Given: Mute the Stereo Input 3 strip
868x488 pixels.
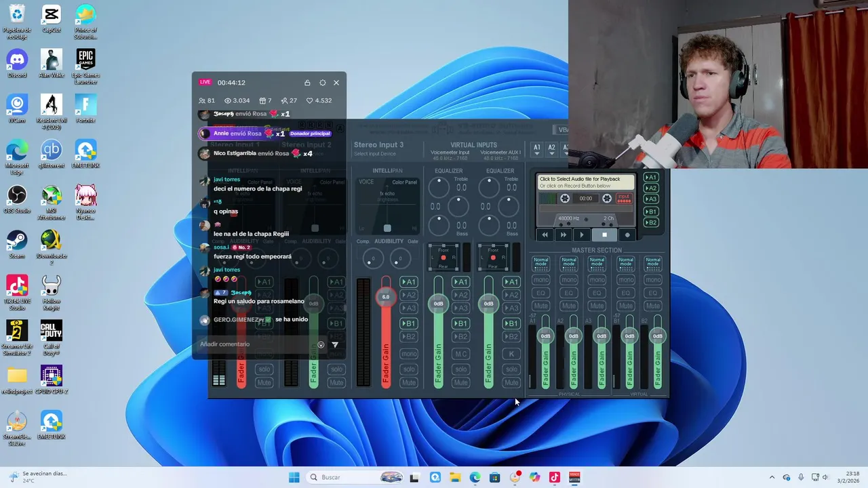Looking at the screenshot, I should coord(408,382).
